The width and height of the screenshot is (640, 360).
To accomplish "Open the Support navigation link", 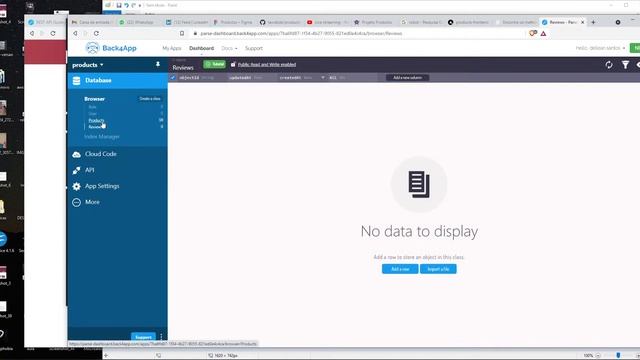I will pos(253,48).
